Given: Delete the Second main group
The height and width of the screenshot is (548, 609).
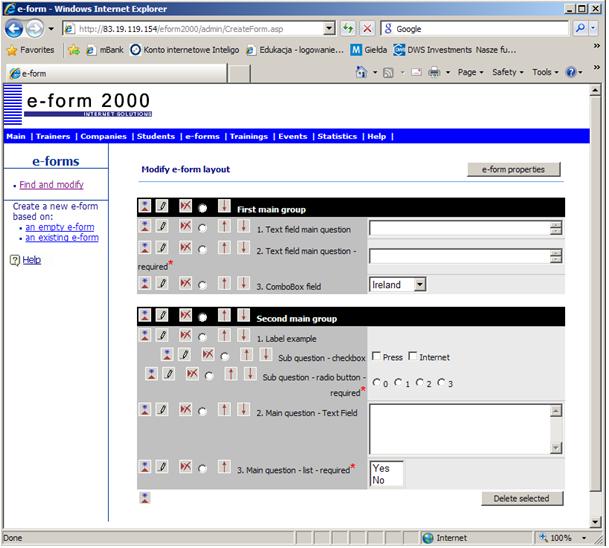Looking at the screenshot, I should (x=185, y=315).
